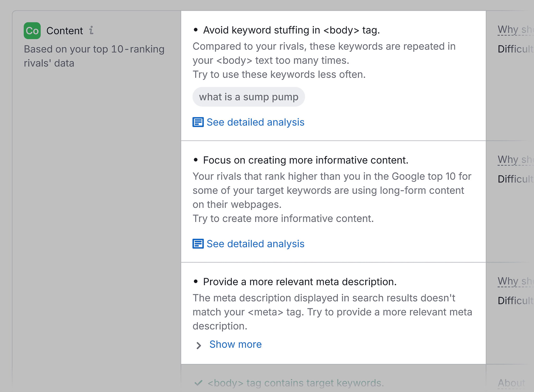Expand Why should I do it for keyword stuffing
The width and height of the screenshot is (534, 392).
coord(514,29)
